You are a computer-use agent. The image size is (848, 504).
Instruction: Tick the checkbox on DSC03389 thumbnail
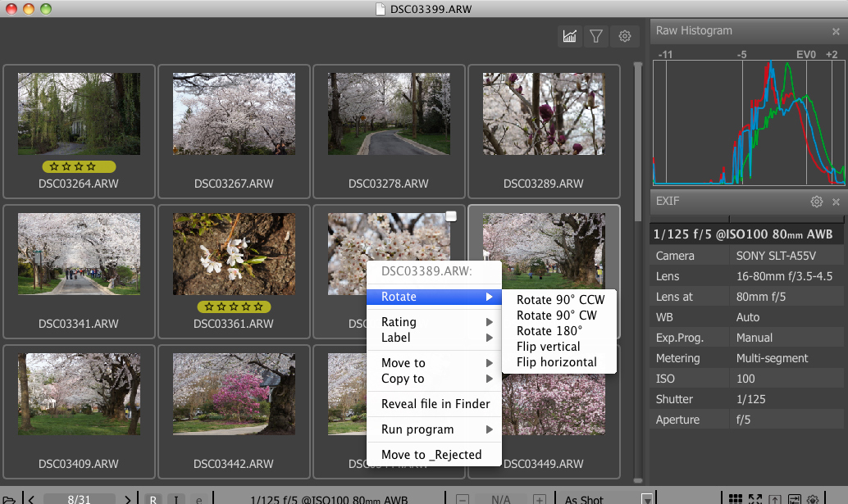[451, 216]
